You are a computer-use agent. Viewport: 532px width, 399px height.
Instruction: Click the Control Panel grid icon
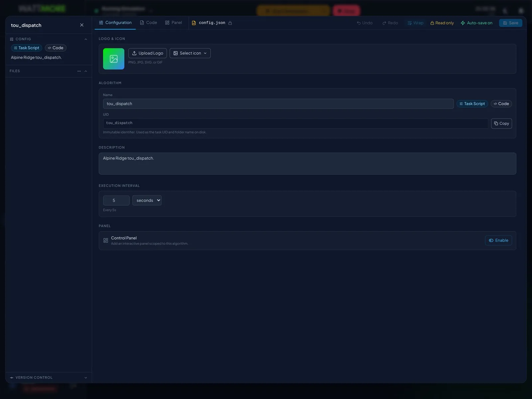[x=106, y=240]
